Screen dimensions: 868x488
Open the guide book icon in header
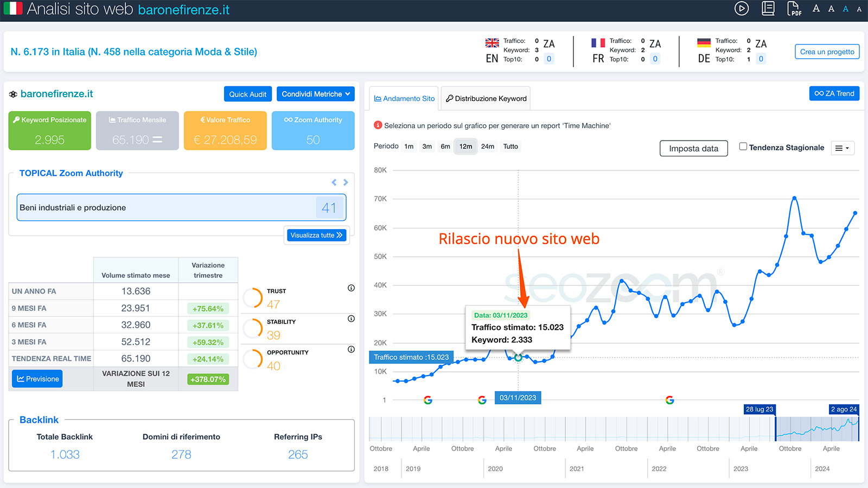click(x=768, y=9)
